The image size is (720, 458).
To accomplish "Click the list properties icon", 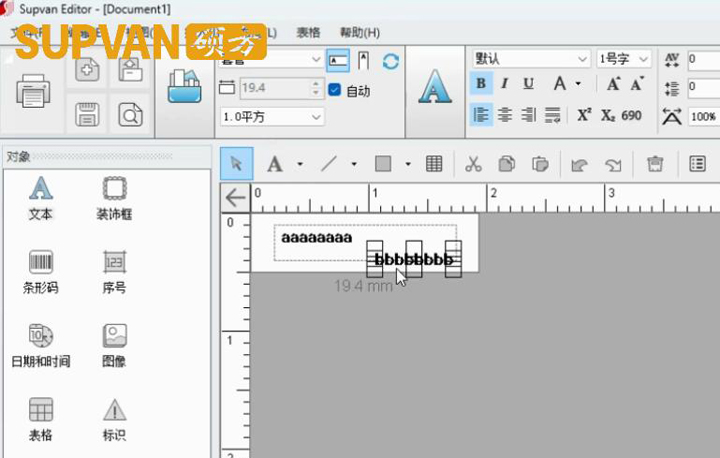I will coord(697,164).
